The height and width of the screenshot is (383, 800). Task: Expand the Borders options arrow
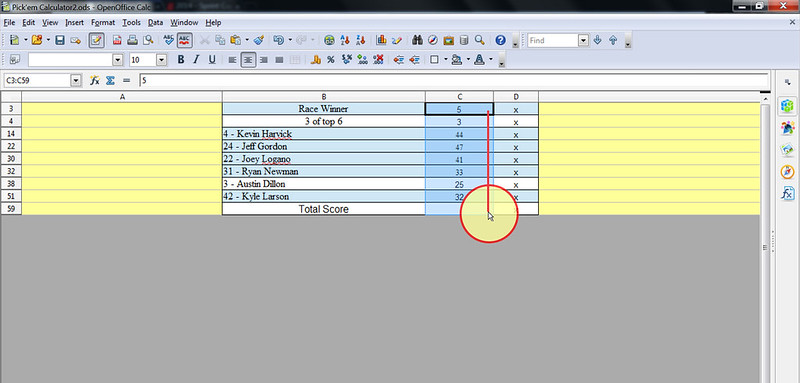[445, 60]
